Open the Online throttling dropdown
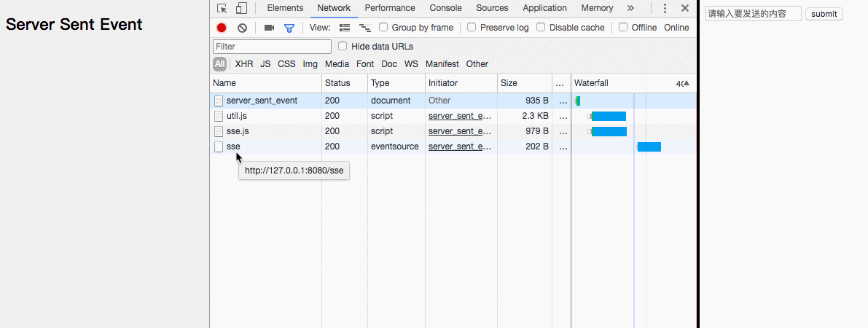 pos(676,28)
